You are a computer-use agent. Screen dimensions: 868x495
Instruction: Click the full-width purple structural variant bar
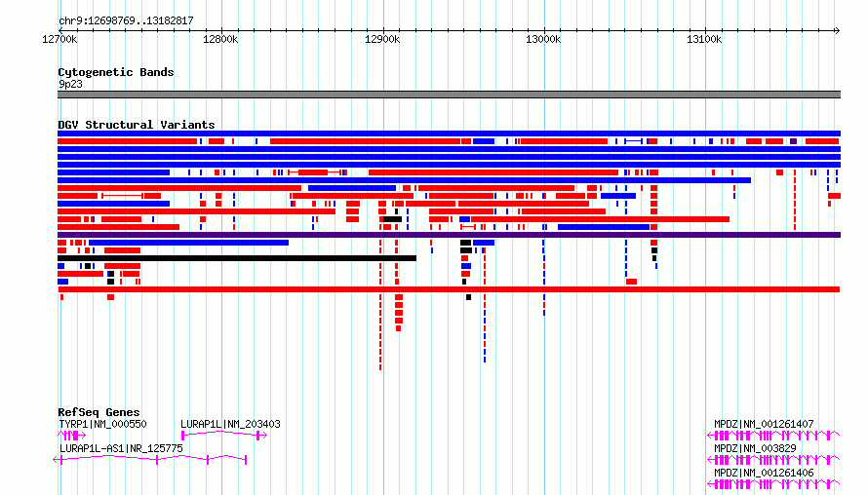tap(449, 235)
